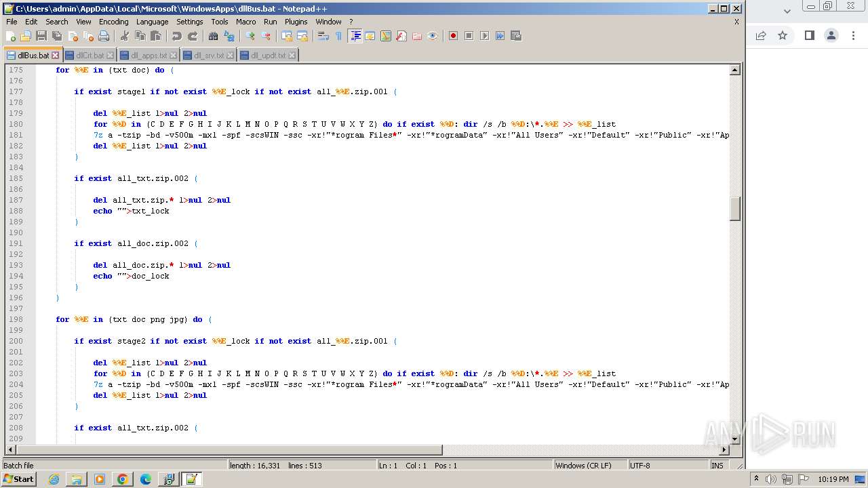Run macro multiple times icon
Screen dimensions: 868x488
[x=500, y=36]
